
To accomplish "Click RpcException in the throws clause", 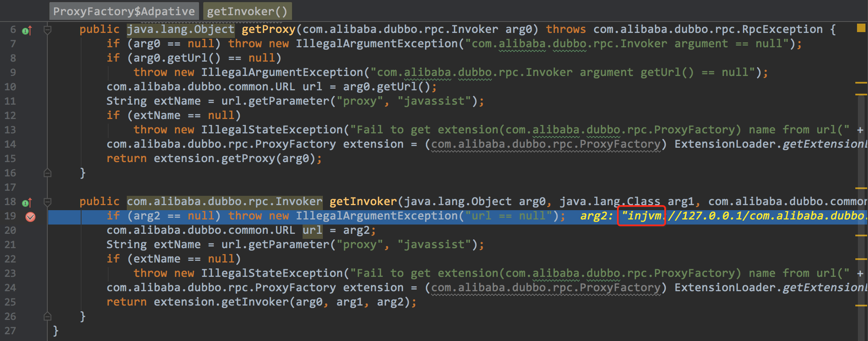I will click(783, 30).
